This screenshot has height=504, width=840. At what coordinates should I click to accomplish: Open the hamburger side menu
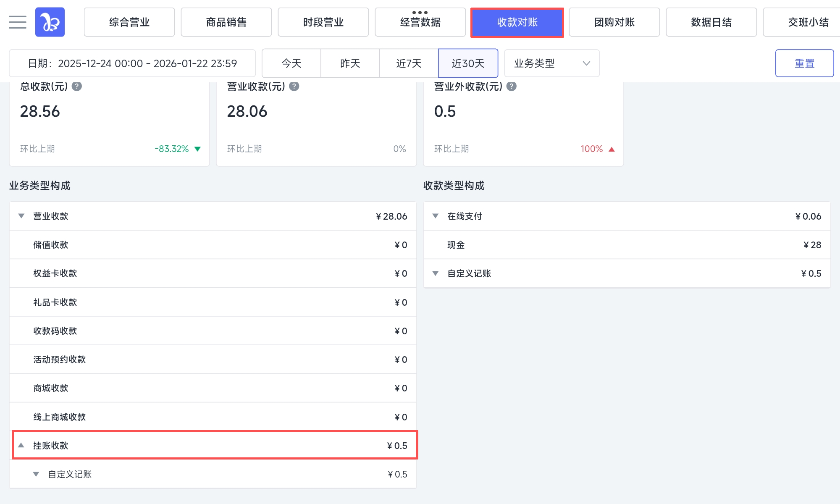(18, 22)
